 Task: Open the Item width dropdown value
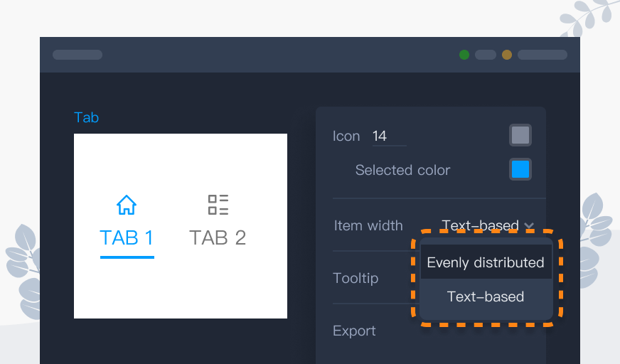pyautogui.click(x=481, y=225)
